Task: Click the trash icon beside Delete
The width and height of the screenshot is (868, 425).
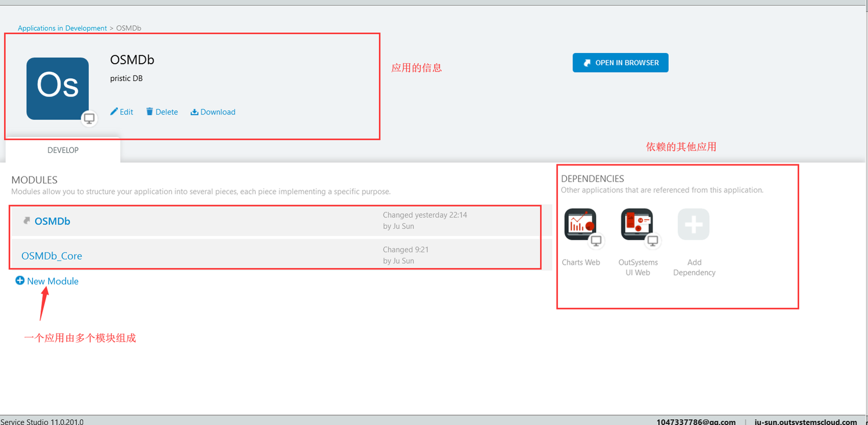Action: point(149,112)
